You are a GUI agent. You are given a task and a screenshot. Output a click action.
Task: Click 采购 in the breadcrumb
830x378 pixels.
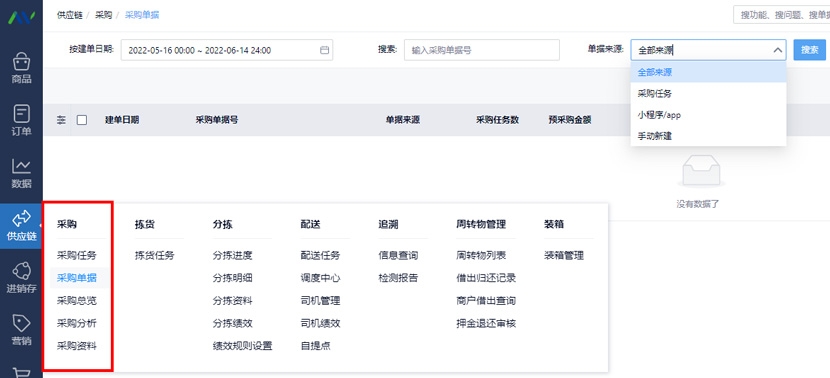pos(104,15)
